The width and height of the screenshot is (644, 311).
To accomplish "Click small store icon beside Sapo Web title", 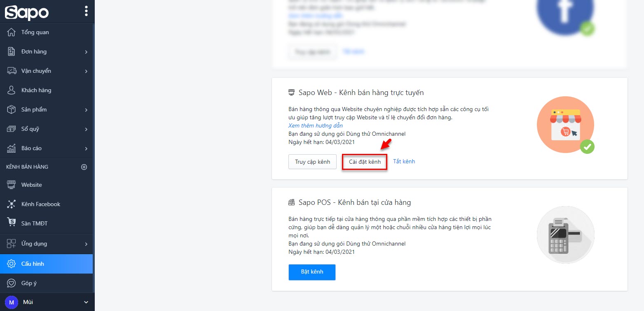I will coord(292,92).
